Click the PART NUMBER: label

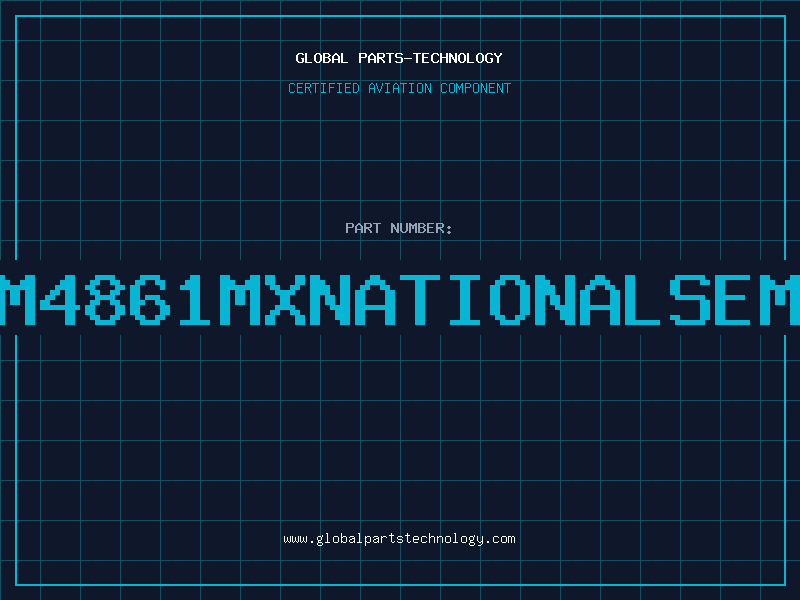(x=399, y=228)
